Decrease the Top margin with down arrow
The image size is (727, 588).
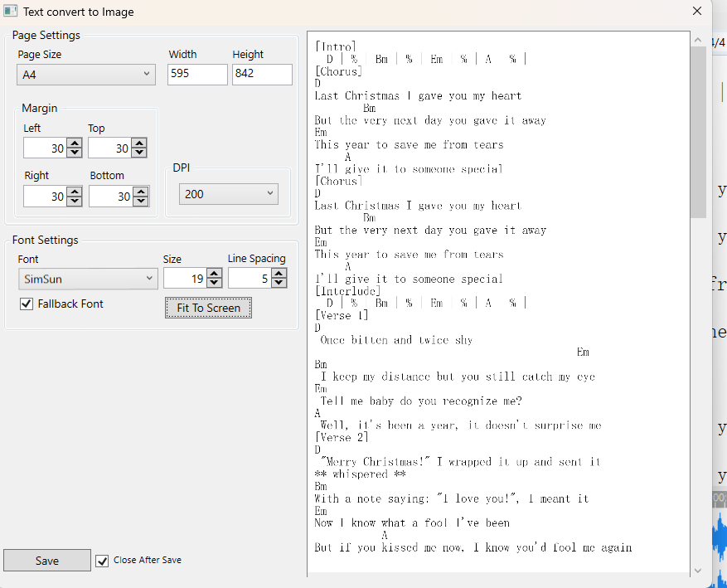click(x=139, y=153)
